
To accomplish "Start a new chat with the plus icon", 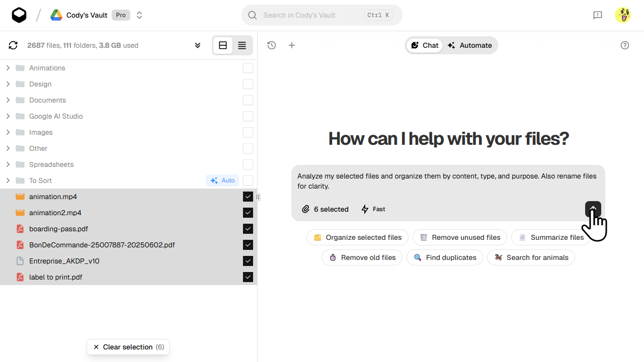I will coord(292,45).
